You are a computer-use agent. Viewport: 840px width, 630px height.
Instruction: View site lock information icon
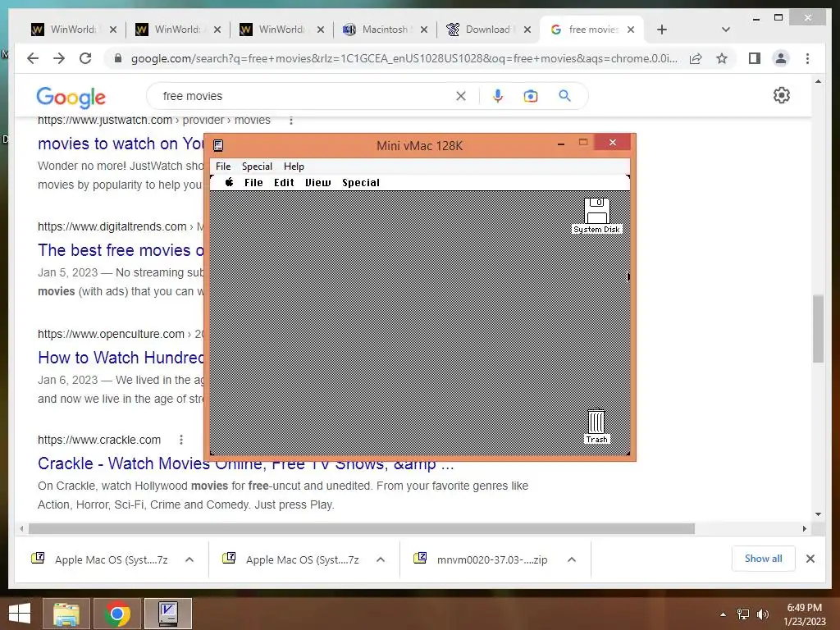coord(118,58)
